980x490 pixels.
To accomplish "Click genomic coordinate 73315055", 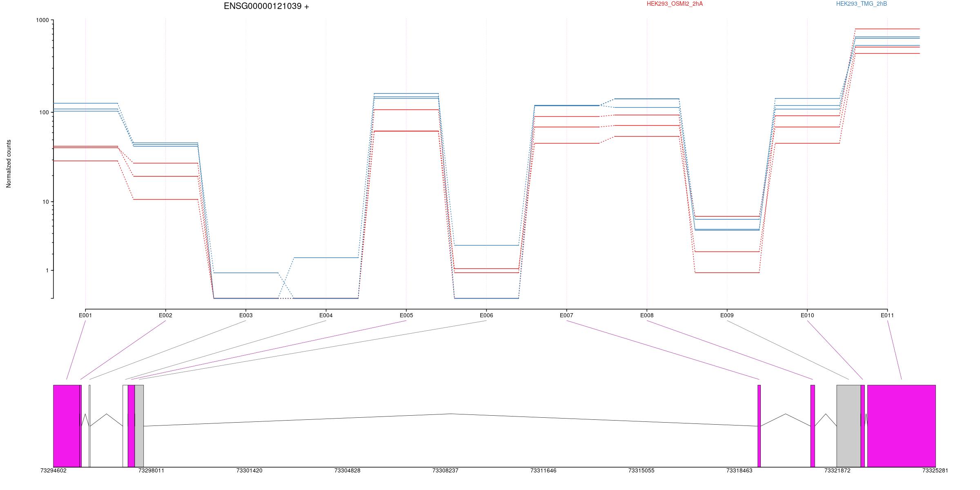I will [x=641, y=471].
